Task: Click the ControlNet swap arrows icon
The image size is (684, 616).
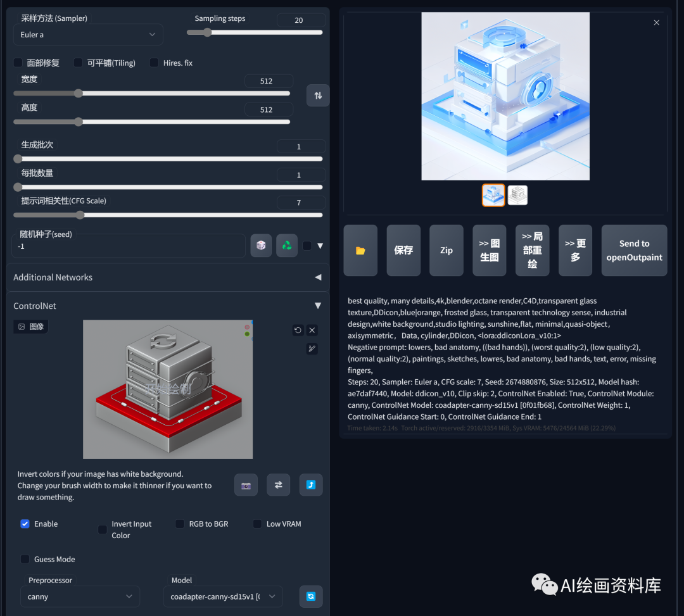Action: [278, 485]
